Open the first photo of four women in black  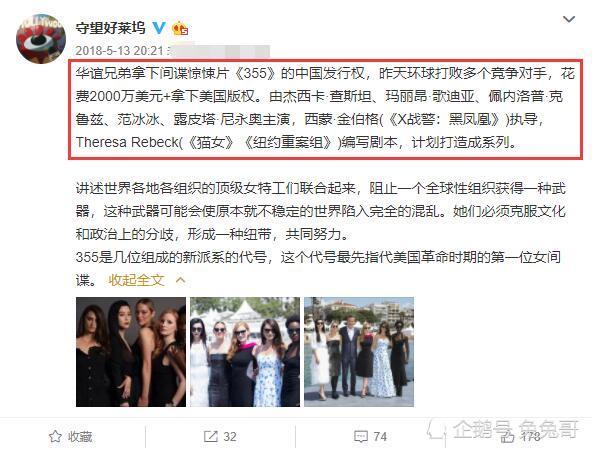point(131,352)
